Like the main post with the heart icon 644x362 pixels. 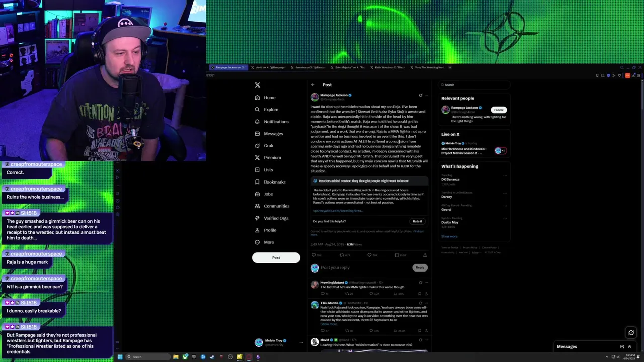click(369, 255)
